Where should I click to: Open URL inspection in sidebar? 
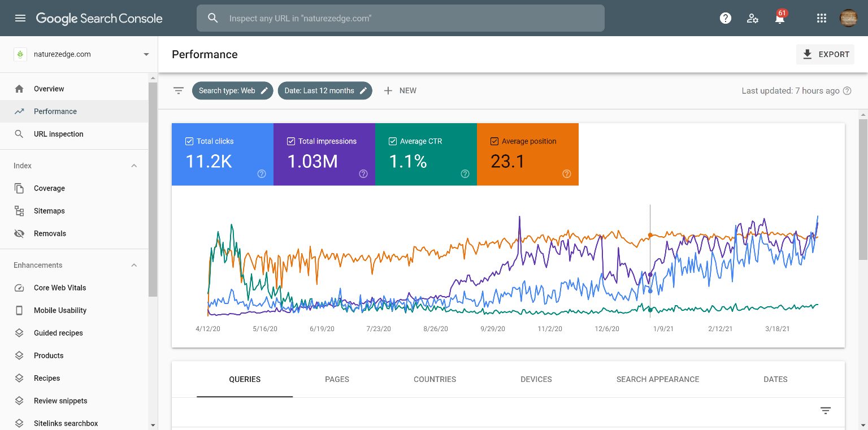[x=74, y=134]
